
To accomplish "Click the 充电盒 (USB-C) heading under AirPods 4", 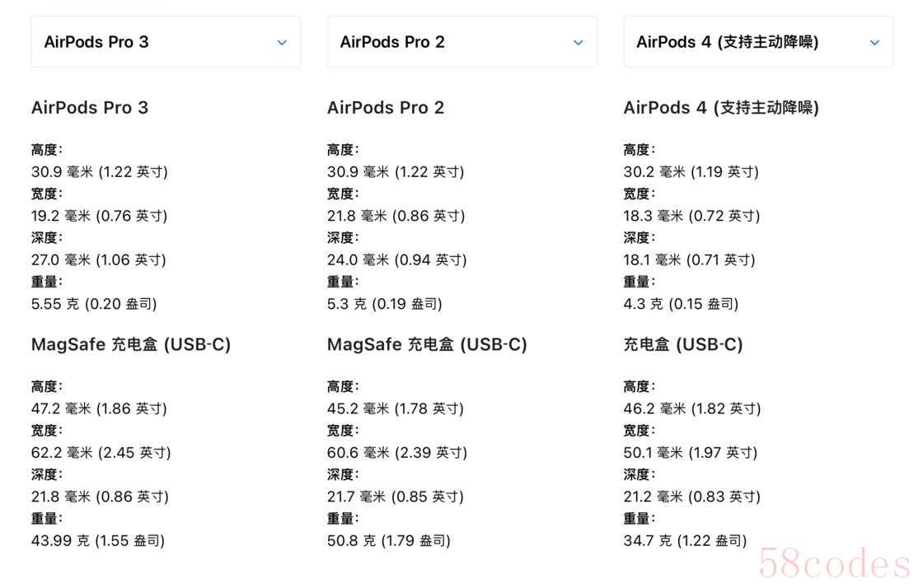I will [x=683, y=345].
